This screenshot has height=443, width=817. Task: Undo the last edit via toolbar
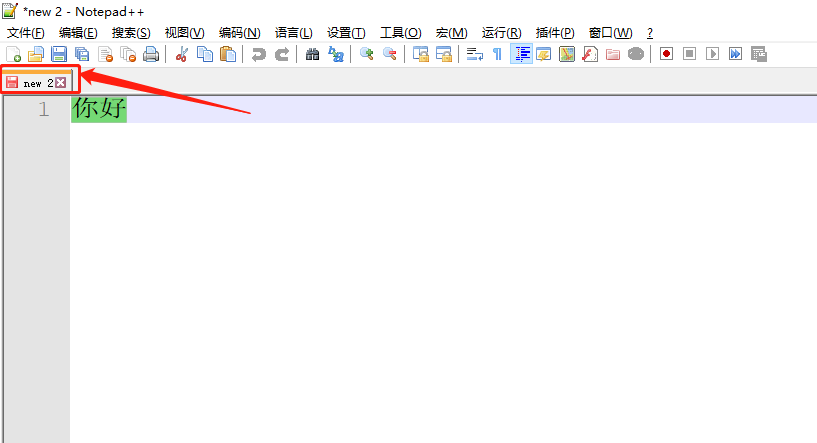[x=258, y=54]
